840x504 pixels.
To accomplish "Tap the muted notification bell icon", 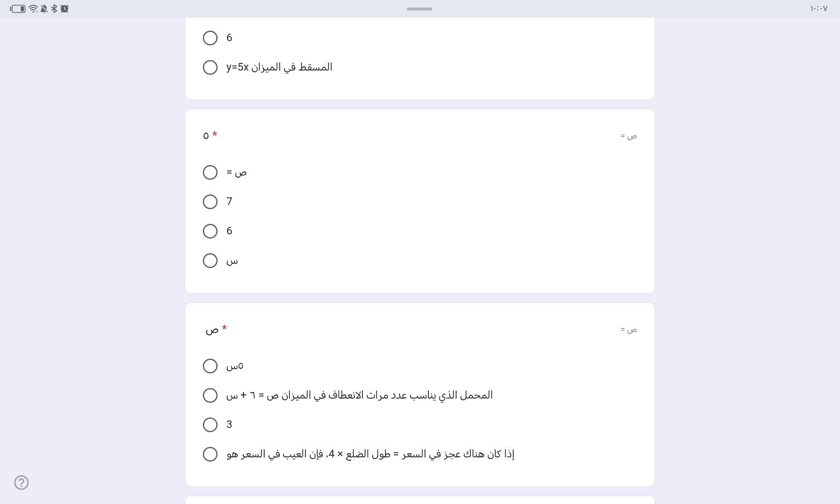I will (44, 9).
